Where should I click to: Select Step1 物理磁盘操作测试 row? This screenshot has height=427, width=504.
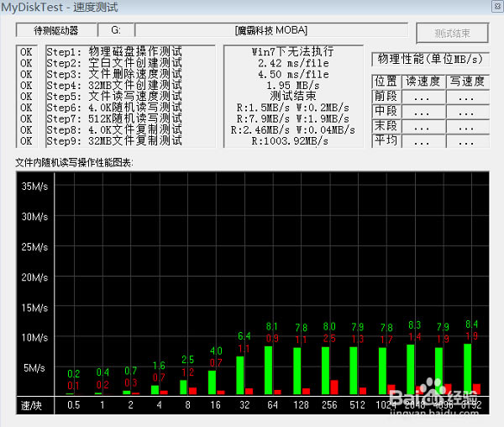(113, 52)
